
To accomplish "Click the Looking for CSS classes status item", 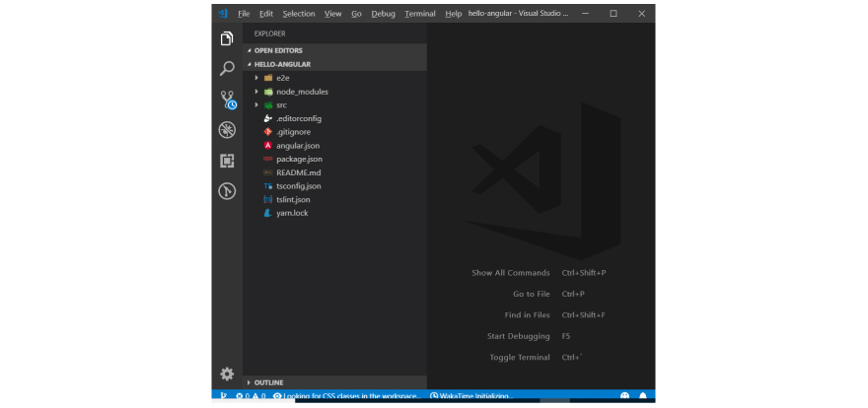I will 347,396.
